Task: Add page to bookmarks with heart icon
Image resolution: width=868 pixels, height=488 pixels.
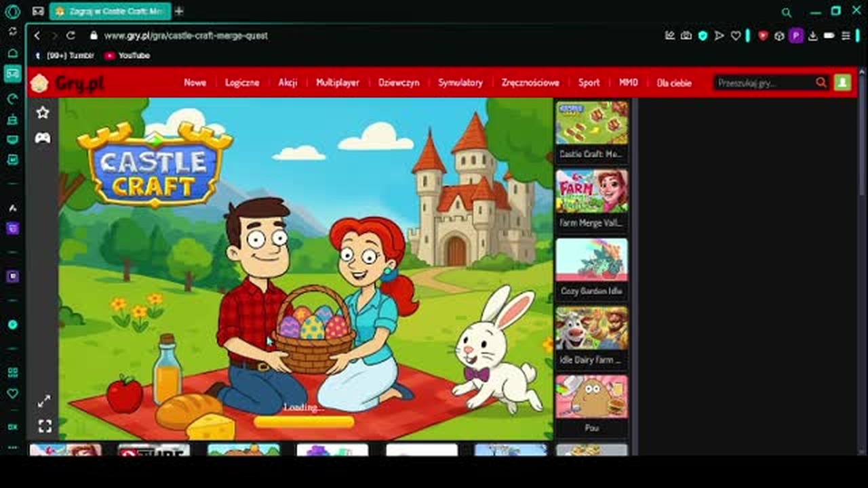Action: pyautogui.click(x=736, y=36)
